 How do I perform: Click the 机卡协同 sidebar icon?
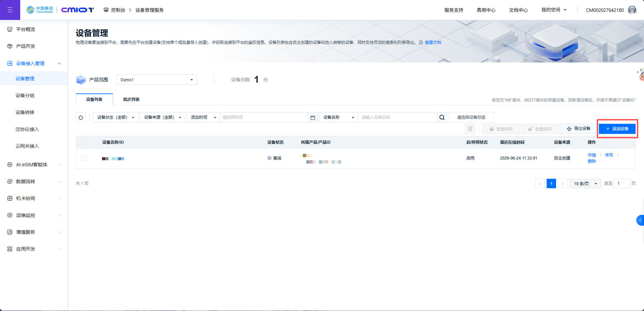[x=10, y=198]
